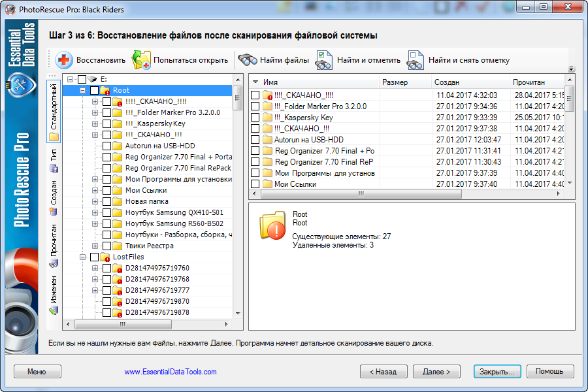
Task: Click the Попытаться открыть folder icon
Action: coord(141,60)
